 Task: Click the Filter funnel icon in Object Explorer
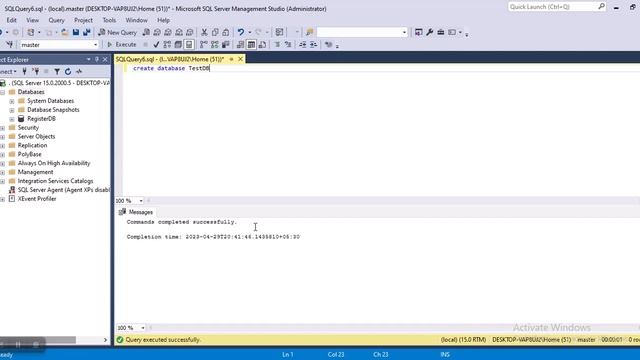57,71
